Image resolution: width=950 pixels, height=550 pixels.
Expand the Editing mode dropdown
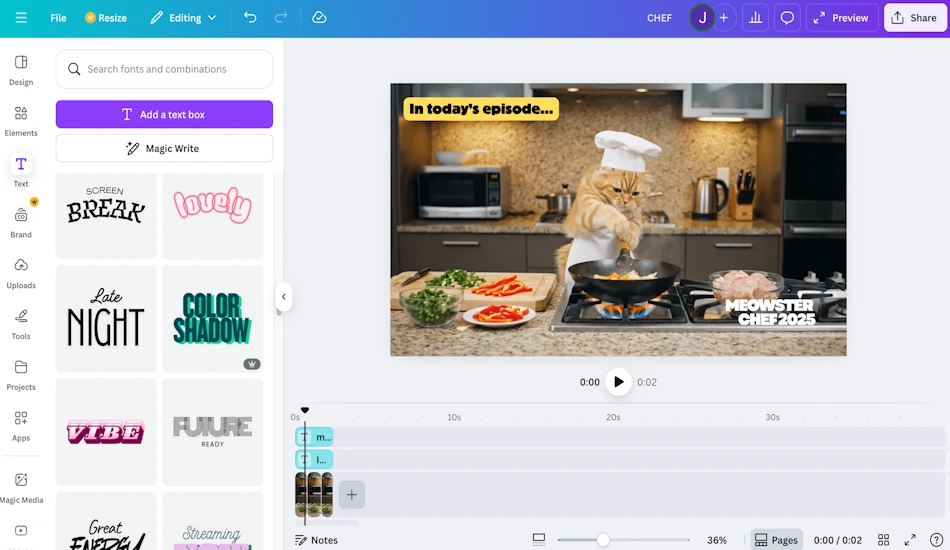pyautogui.click(x=183, y=18)
